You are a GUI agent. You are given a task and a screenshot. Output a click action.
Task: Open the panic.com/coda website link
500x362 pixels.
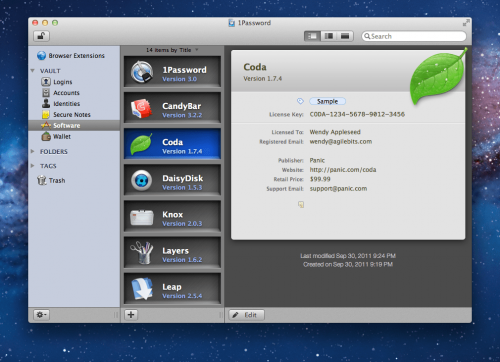(343, 170)
